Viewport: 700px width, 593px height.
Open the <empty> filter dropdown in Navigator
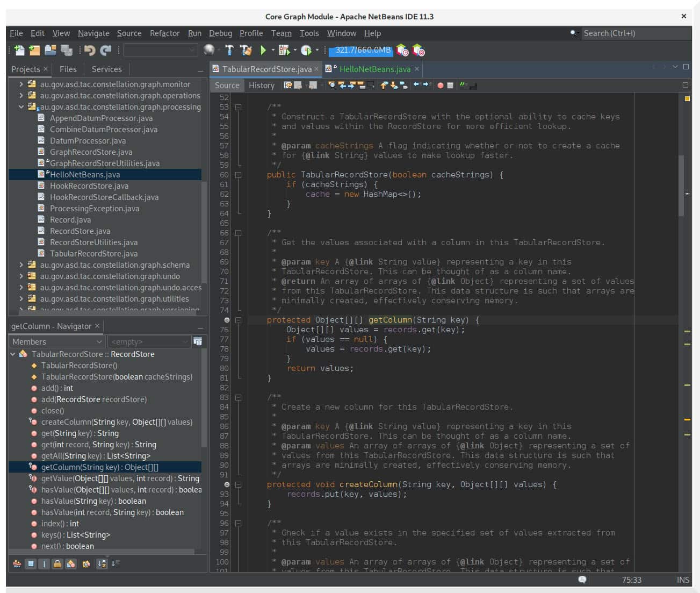coord(149,341)
